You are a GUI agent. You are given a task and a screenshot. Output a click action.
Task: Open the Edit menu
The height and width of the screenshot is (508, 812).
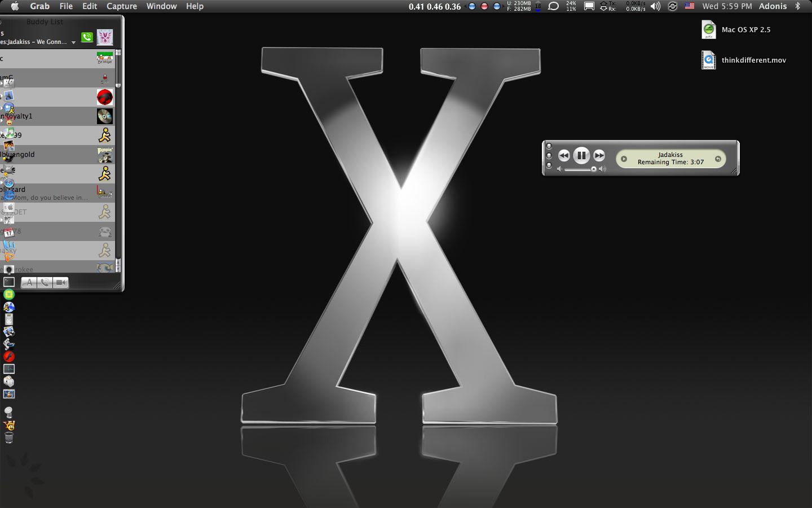[x=90, y=6]
